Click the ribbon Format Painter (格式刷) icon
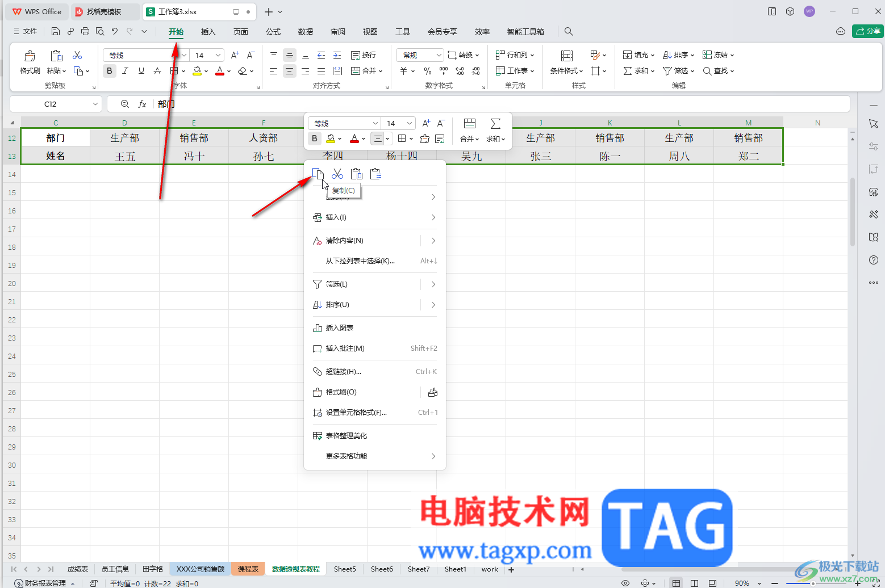The width and height of the screenshot is (885, 588). click(x=30, y=56)
